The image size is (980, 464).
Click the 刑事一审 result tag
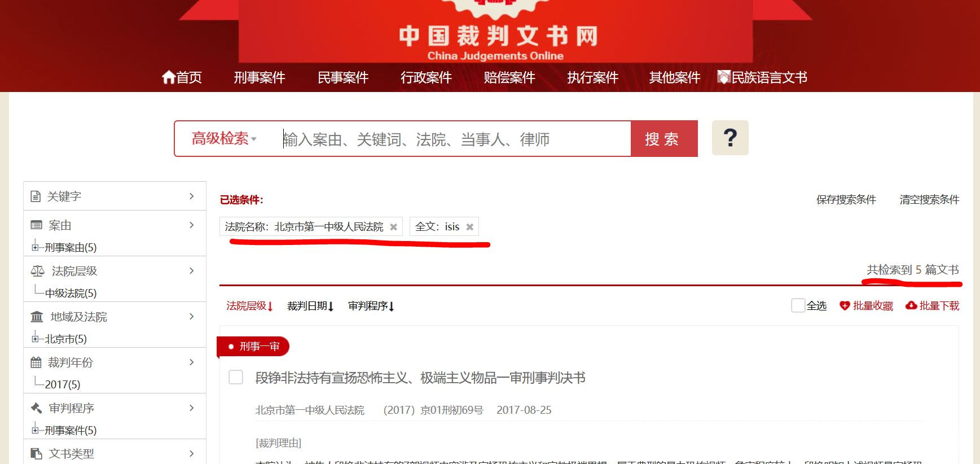click(254, 347)
